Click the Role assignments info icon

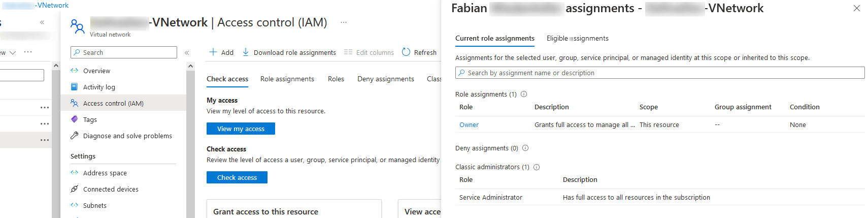(x=524, y=94)
